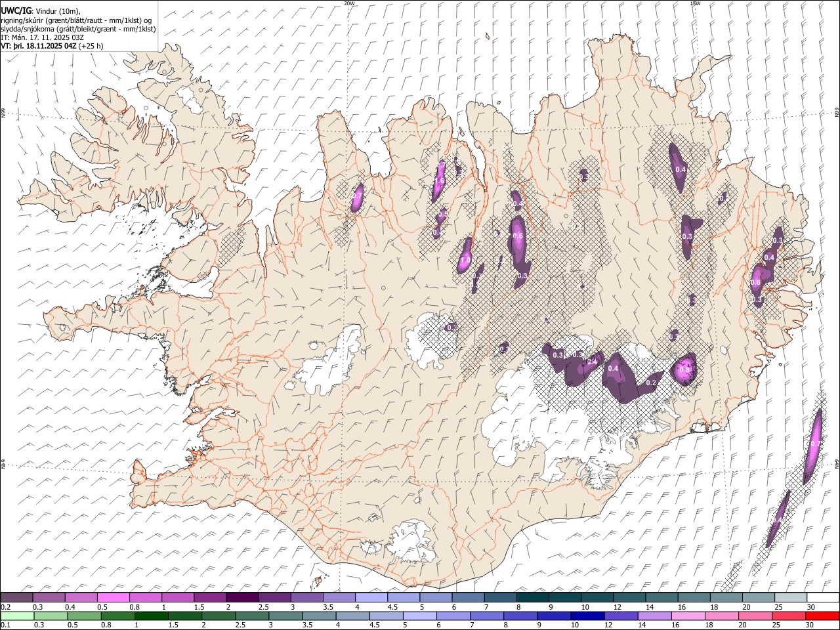
Task: Pick the light violet rain swatch from 14 to 16
Action: click(655, 616)
